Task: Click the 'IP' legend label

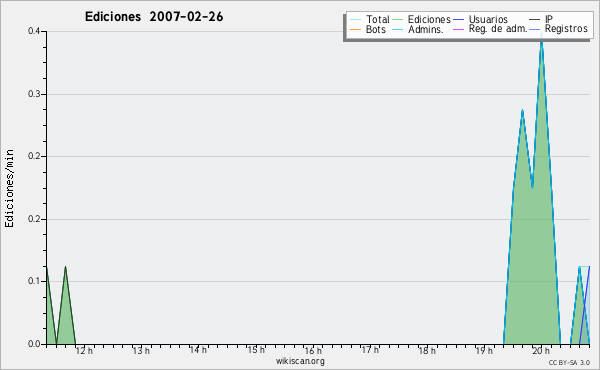Action: [x=549, y=19]
